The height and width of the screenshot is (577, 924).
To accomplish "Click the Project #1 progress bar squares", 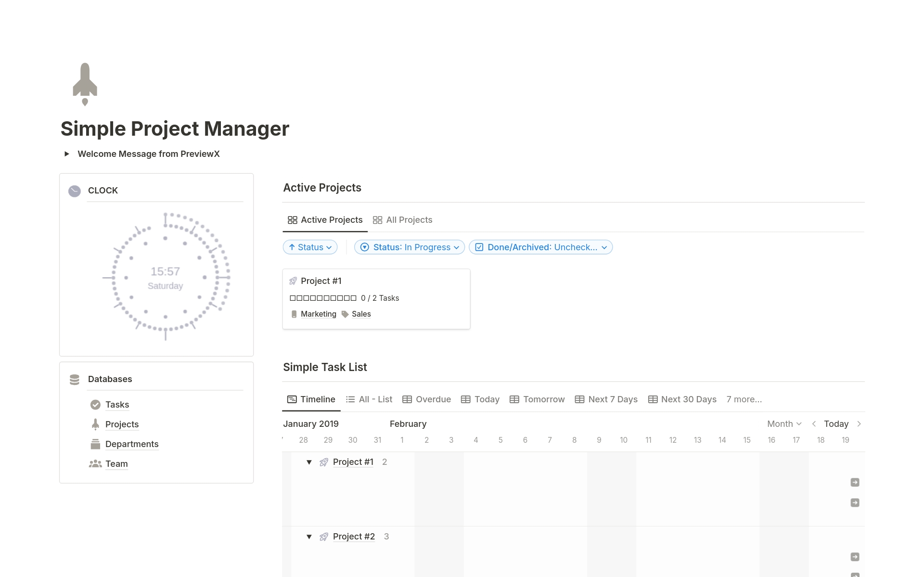I will click(x=323, y=298).
